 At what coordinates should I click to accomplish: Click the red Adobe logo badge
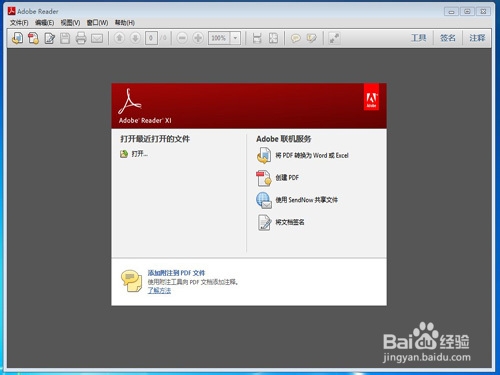click(x=371, y=97)
